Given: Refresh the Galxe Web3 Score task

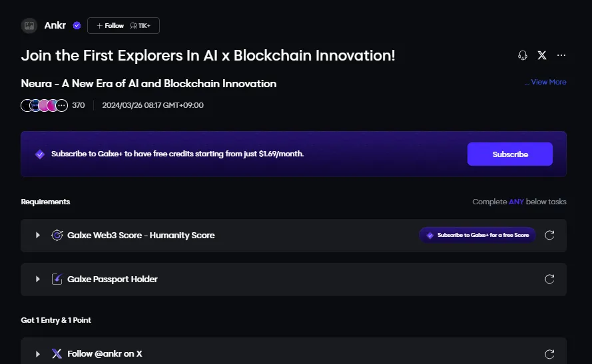Looking at the screenshot, I should [549, 235].
